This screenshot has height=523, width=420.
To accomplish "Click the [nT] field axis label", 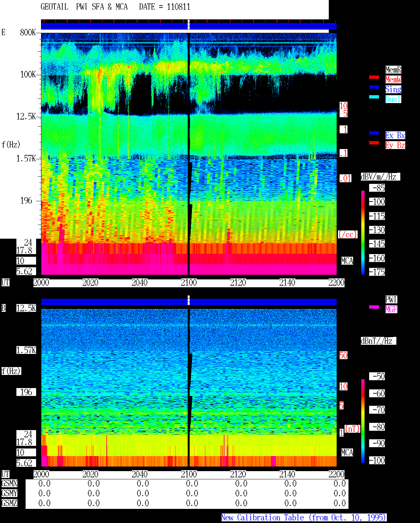I will pyautogui.click(x=352, y=429).
